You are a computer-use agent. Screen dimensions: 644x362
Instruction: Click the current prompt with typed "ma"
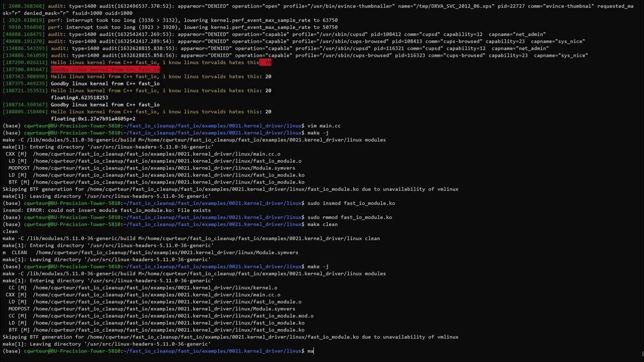point(310,351)
